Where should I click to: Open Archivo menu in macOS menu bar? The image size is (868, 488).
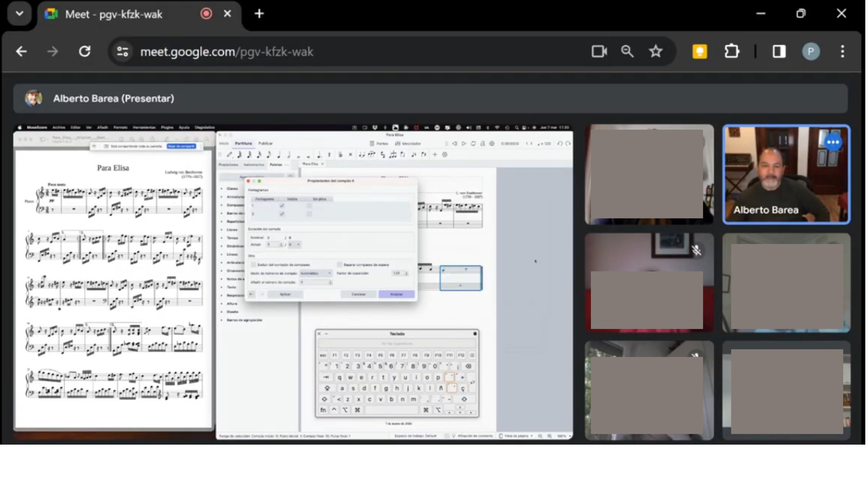[x=59, y=128]
